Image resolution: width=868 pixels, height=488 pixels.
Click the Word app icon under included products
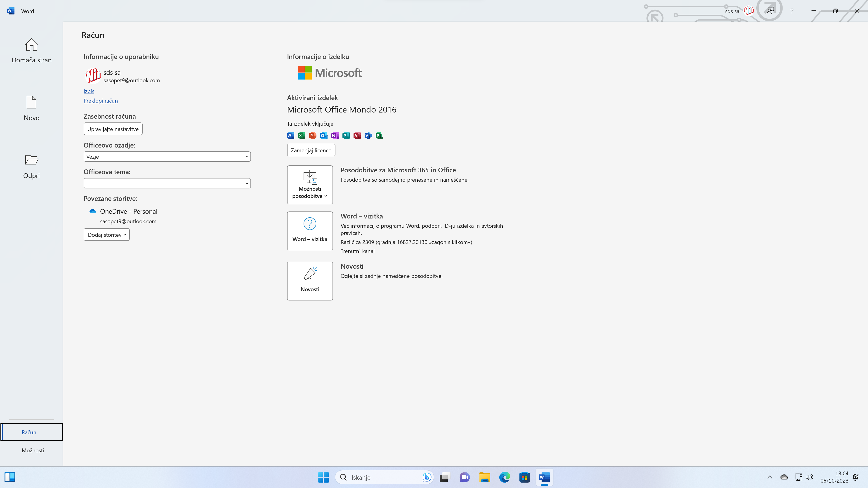click(290, 136)
